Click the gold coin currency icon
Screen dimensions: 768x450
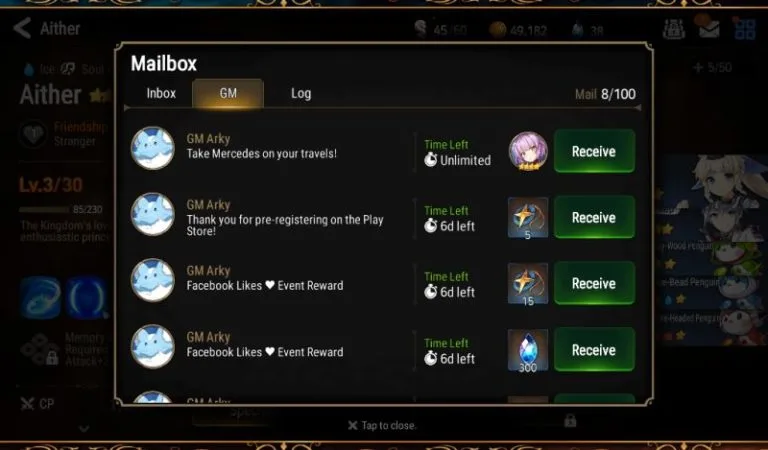pyautogui.click(x=498, y=30)
